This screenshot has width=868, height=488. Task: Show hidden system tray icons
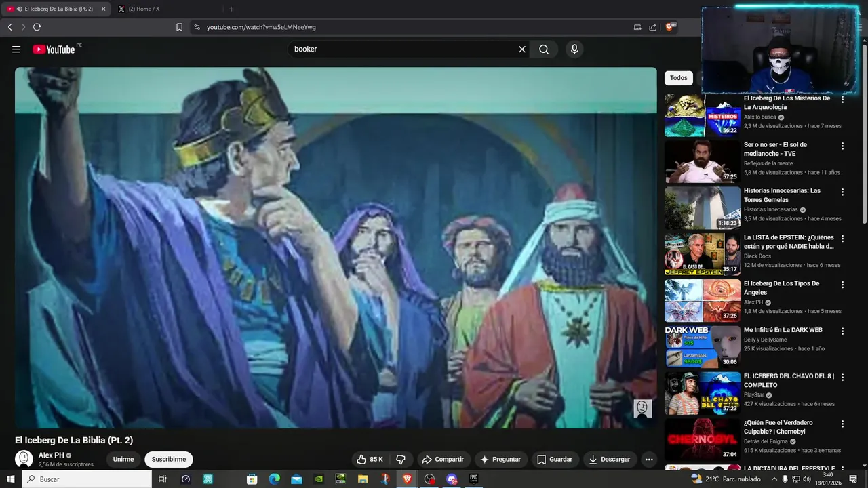click(x=774, y=479)
